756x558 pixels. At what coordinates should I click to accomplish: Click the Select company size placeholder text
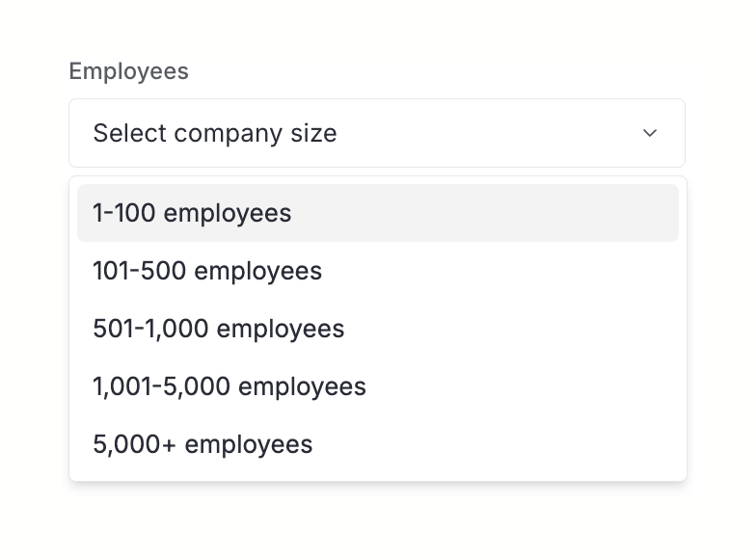[x=215, y=133]
